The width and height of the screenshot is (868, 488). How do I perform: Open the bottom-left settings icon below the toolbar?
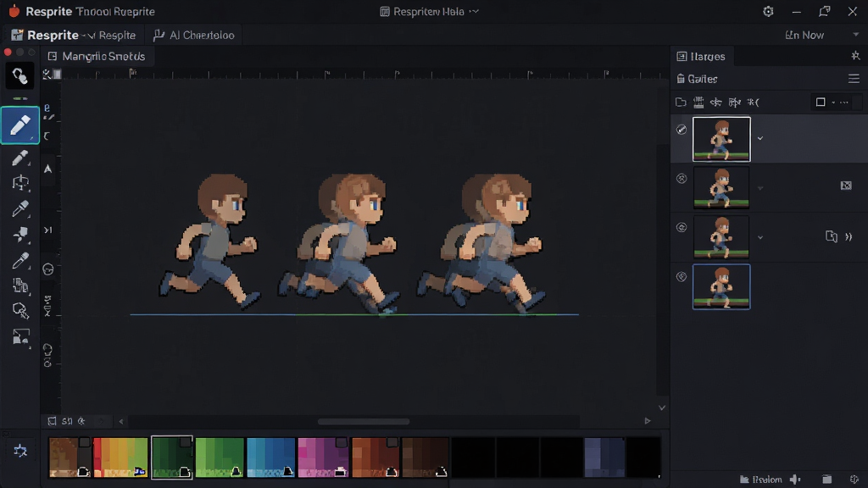tap(20, 451)
